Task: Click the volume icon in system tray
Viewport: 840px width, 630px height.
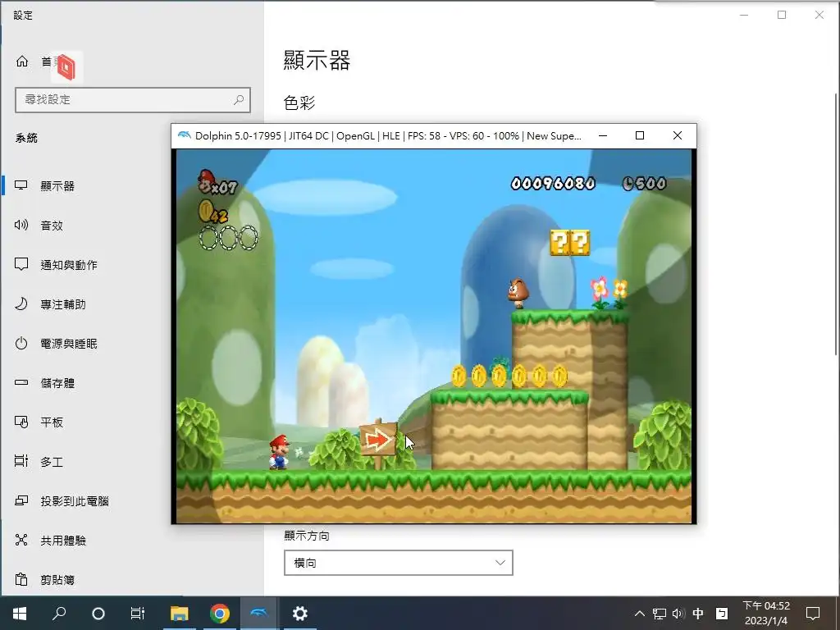Action: click(678, 614)
